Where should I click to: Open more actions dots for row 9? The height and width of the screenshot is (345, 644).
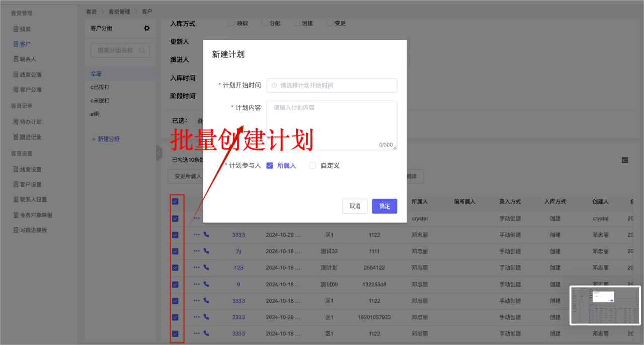(197, 284)
